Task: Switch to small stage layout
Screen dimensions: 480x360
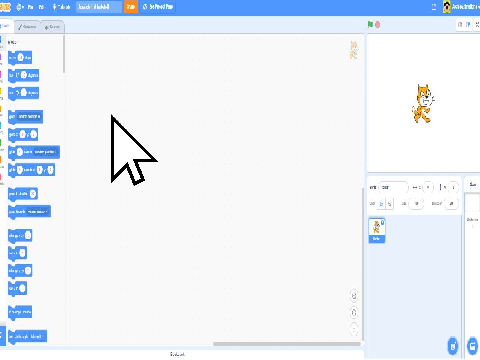Action: point(460,25)
